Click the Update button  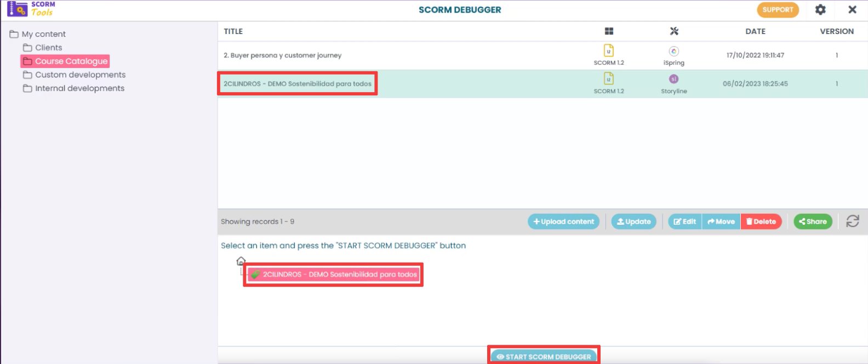click(x=633, y=221)
